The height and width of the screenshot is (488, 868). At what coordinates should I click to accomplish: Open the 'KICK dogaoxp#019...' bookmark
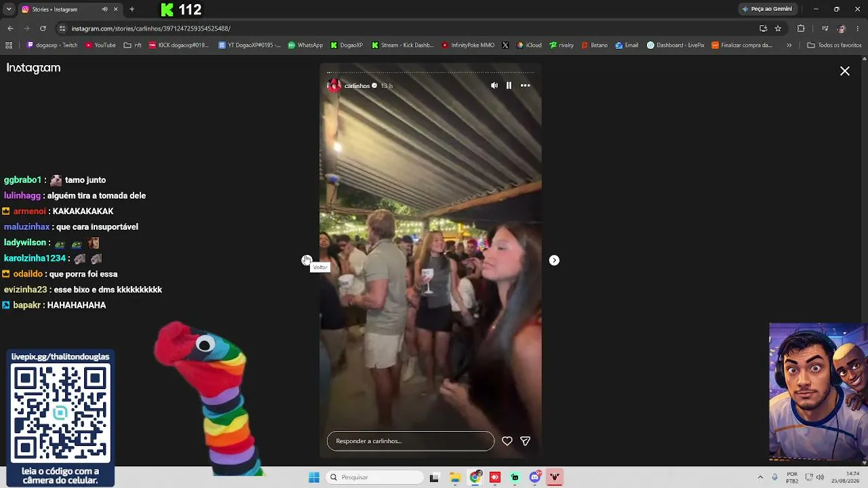[x=179, y=45]
